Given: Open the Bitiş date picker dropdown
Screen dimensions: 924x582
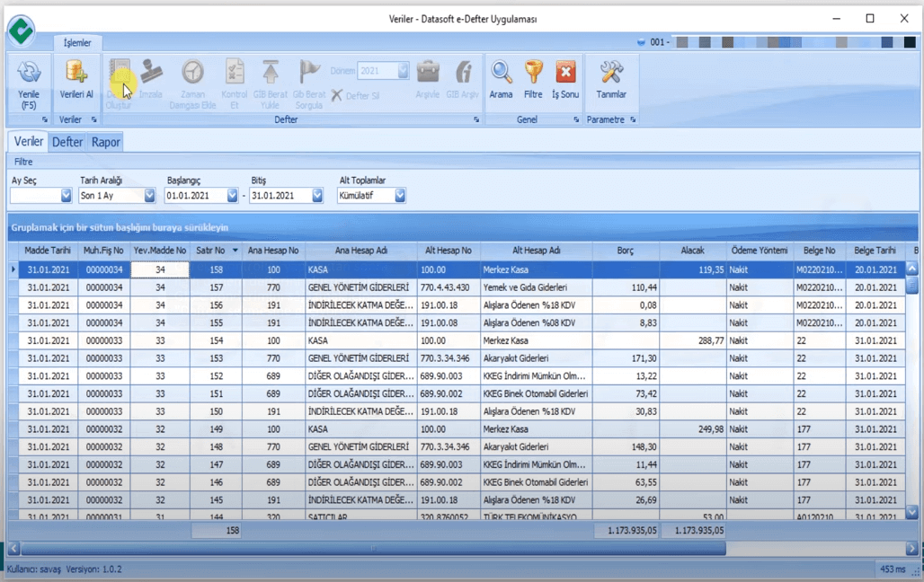Looking at the screenshot, I should [317, 196].
